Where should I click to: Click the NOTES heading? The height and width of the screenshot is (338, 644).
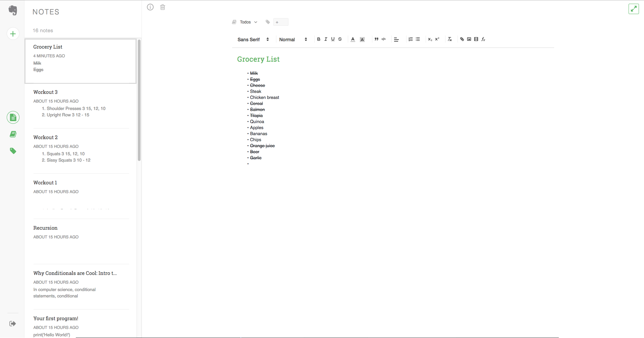point(46,12)
